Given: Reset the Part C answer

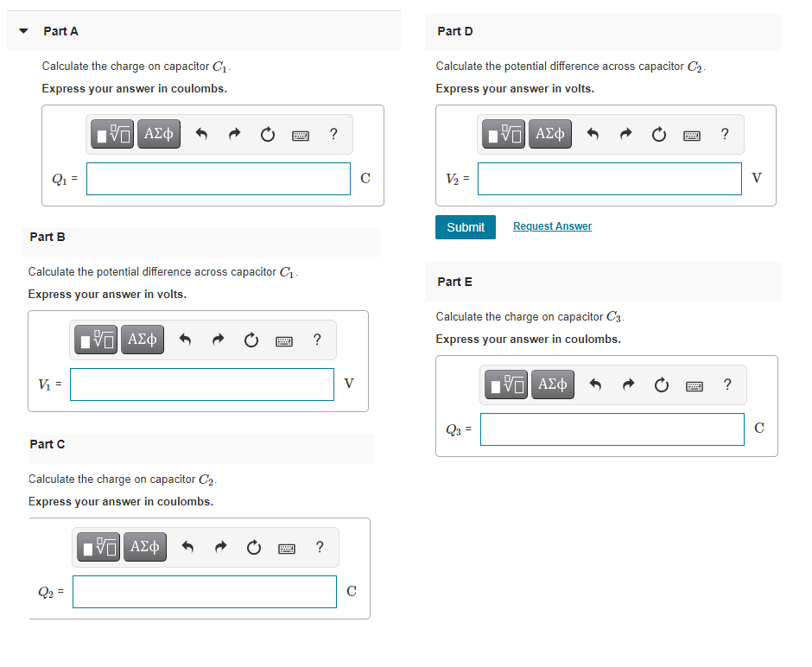Looking at the screenshot, I should tap(254, 548).
